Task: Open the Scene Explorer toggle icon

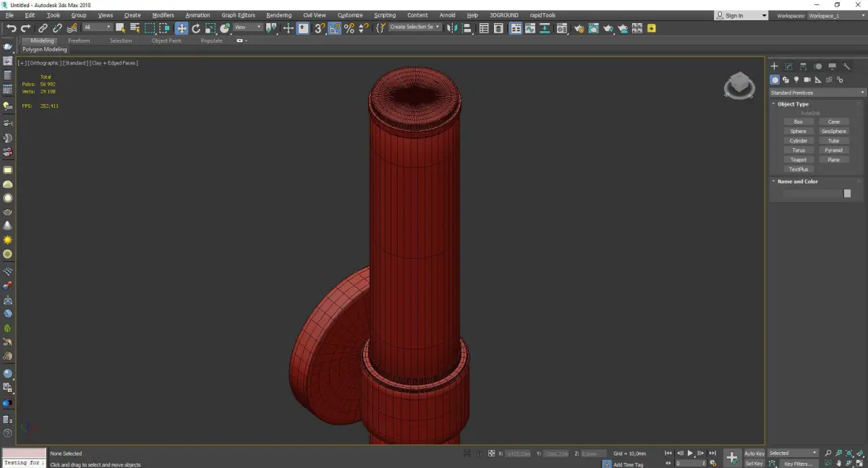Action: 485,28
